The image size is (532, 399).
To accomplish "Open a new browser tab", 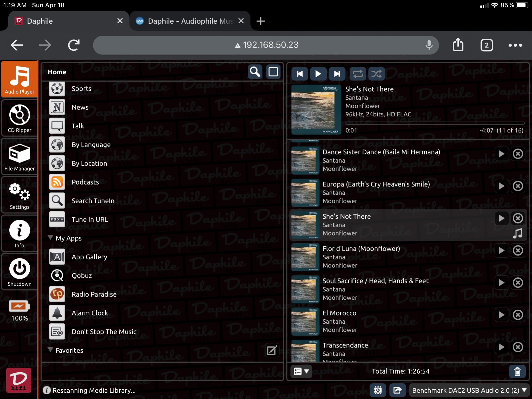I will click(x=261, y=21).
